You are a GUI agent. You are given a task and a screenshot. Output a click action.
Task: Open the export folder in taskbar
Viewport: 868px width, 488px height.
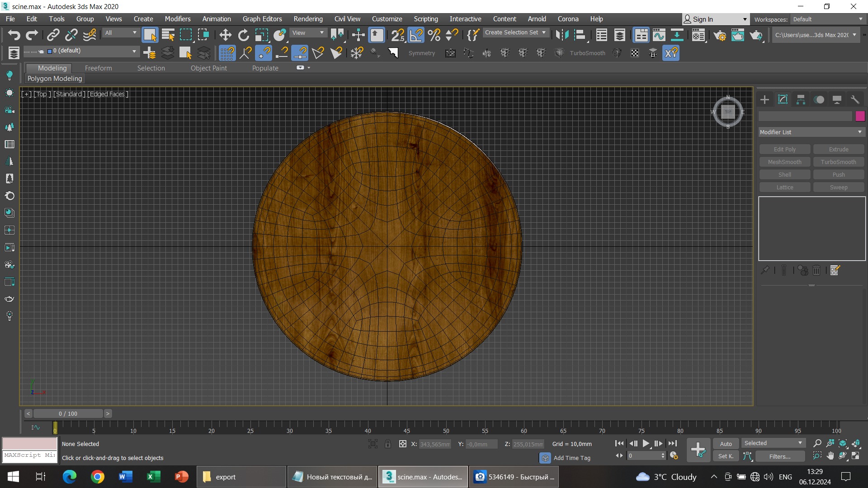[x=241, y=477]
